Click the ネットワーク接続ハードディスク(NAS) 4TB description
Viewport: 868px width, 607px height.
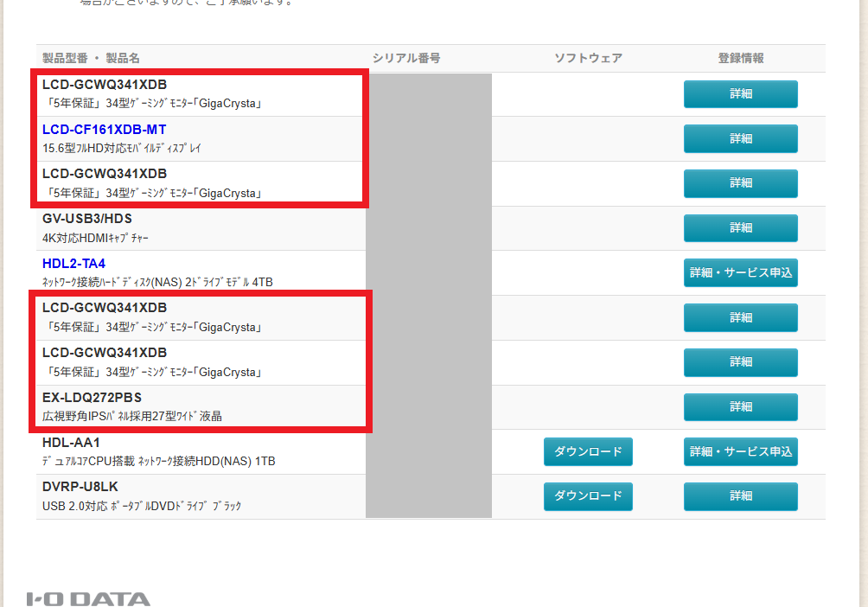pyautogui.click(x=157, y=283)
